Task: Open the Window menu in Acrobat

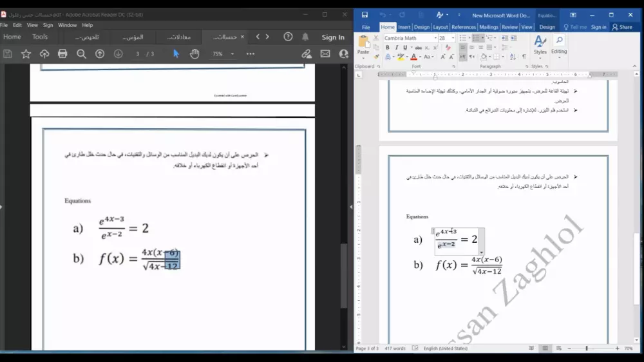Action: point(68,25)
